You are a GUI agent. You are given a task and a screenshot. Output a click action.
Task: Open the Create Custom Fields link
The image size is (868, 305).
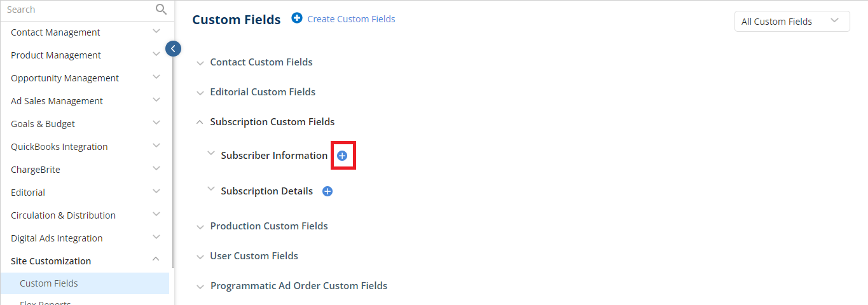[x=351, y=19]
